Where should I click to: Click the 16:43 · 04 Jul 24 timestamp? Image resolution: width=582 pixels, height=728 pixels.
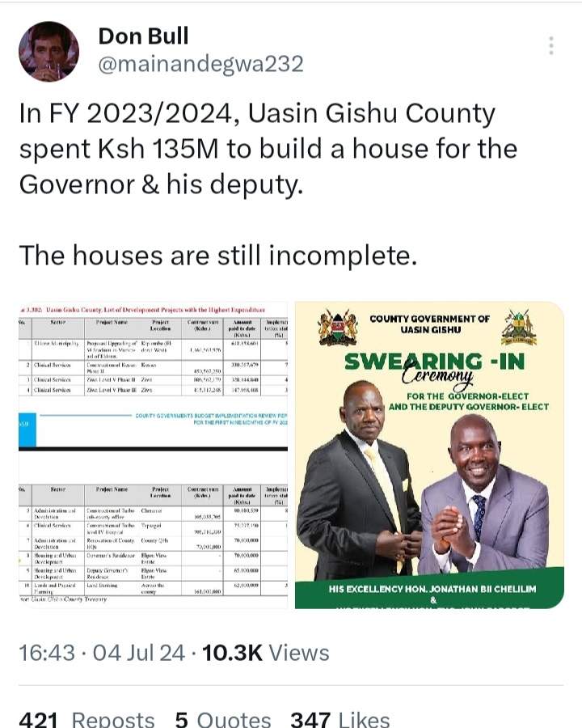(x=102, y=652)
